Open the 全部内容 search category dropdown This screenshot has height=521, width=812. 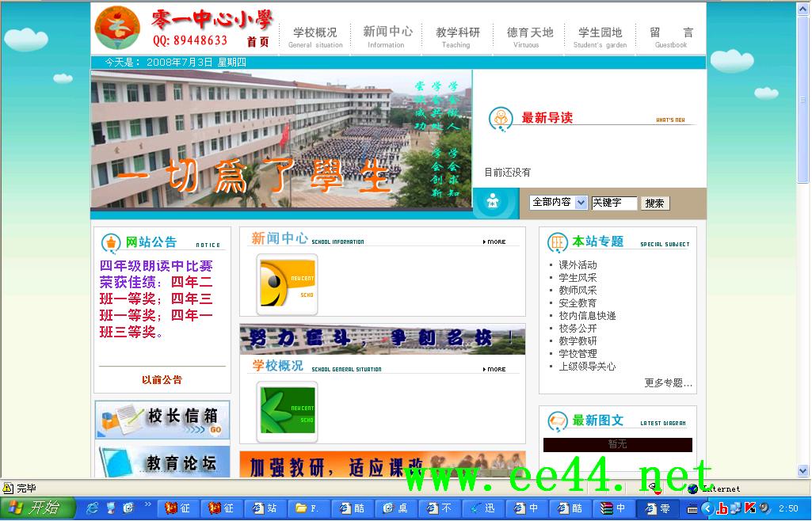[x=558, y=203]
